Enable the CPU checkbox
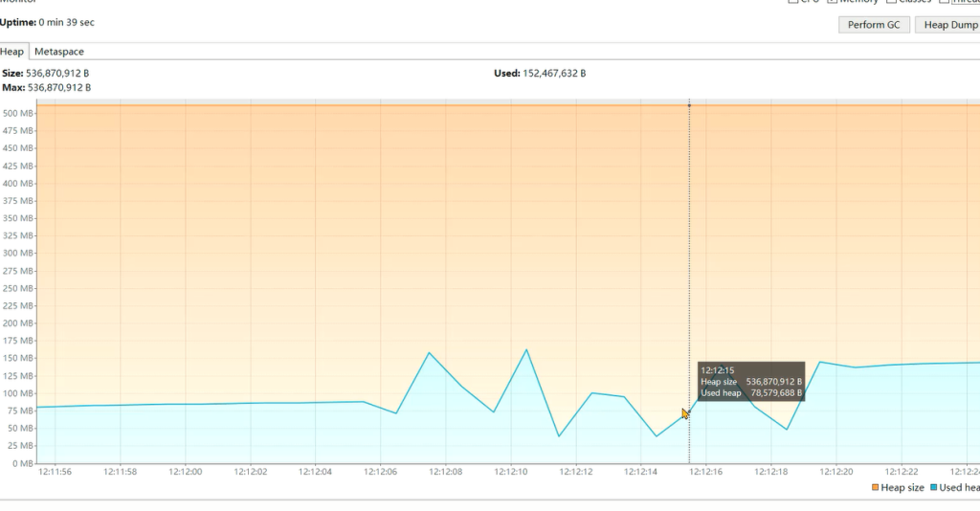 pos(792,2)
